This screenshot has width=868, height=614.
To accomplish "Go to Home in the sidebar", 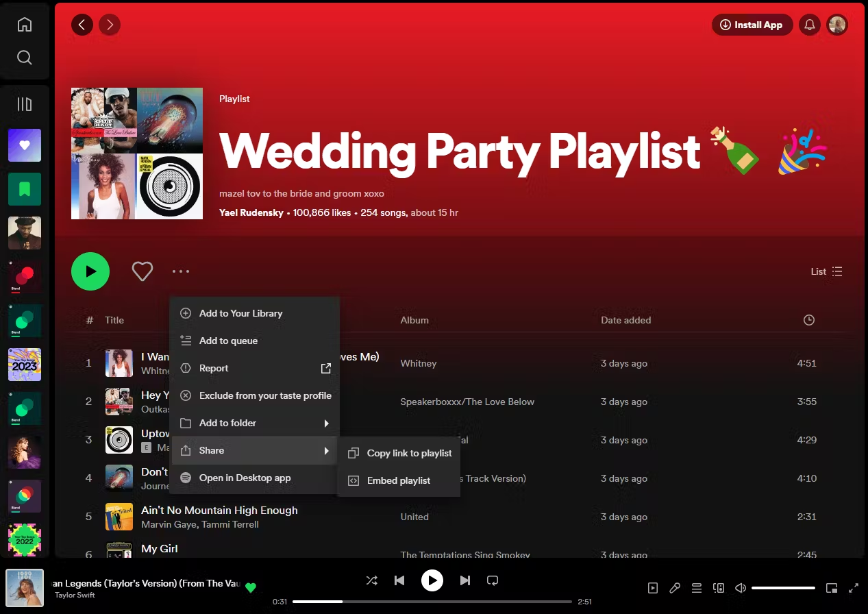I will pyautogui.click(x=25, y=25).
